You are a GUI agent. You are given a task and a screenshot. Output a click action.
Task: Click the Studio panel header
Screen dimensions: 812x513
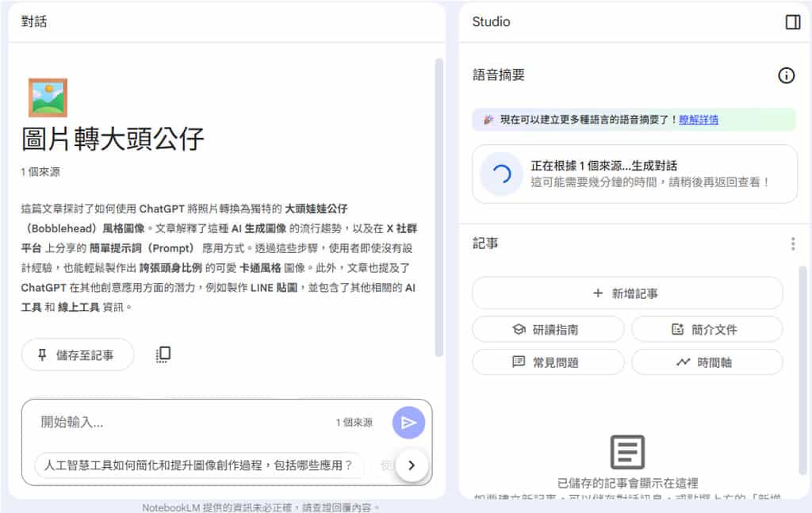point(491,21)
